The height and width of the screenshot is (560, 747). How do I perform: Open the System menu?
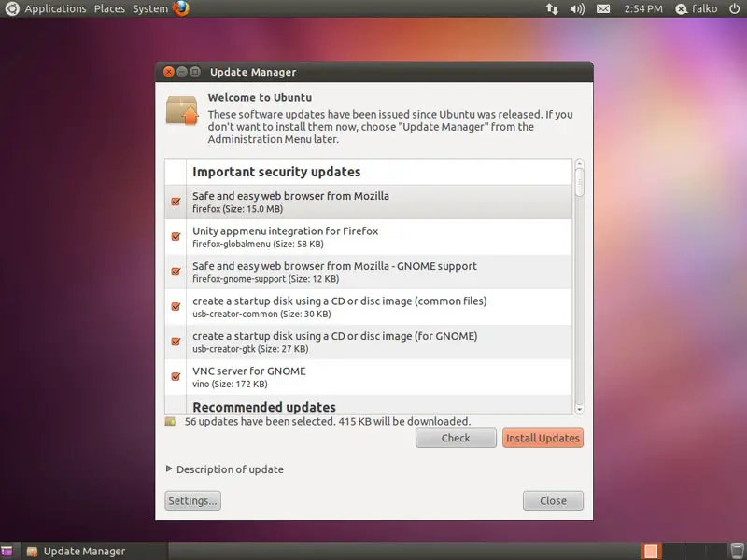point(150,8)
